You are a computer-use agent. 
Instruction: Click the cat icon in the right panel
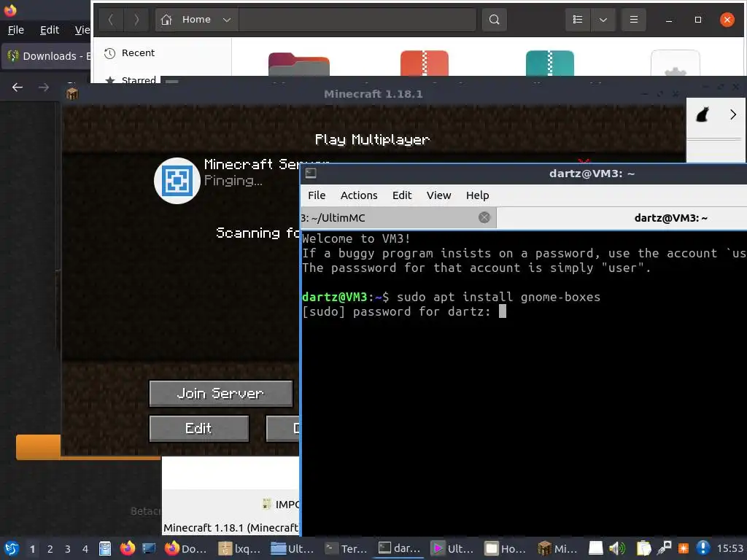pyautogui.click(x=703, y=114)
